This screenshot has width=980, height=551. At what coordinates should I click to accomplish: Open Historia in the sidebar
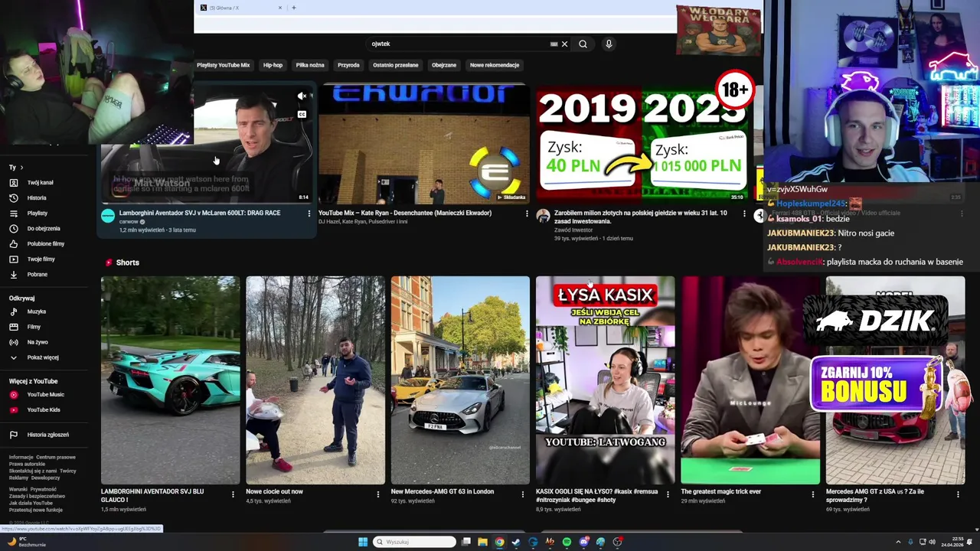[37, 198]
